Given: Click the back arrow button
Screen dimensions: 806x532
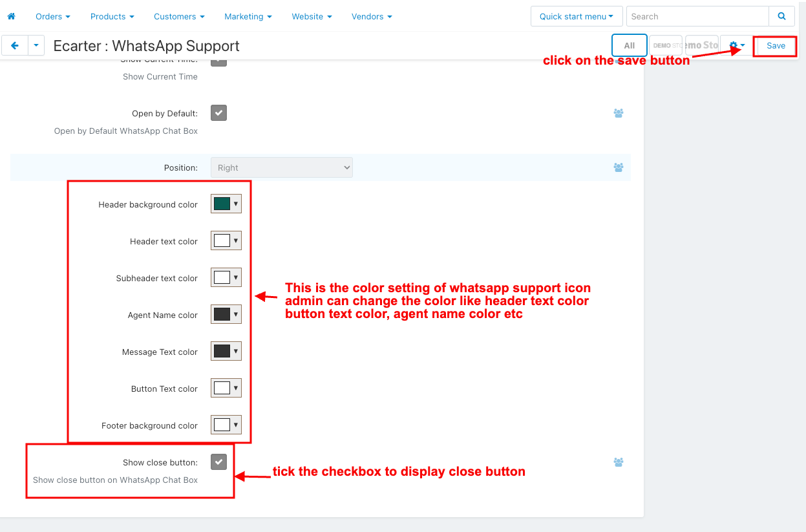Looking at the screenshot, I should click(x=15, y=45).
